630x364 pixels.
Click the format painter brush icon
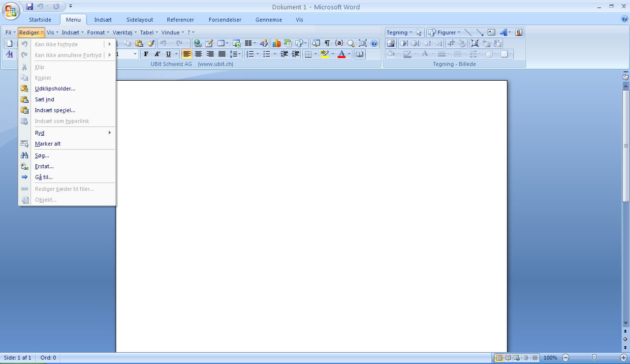[x=151, y=43]
